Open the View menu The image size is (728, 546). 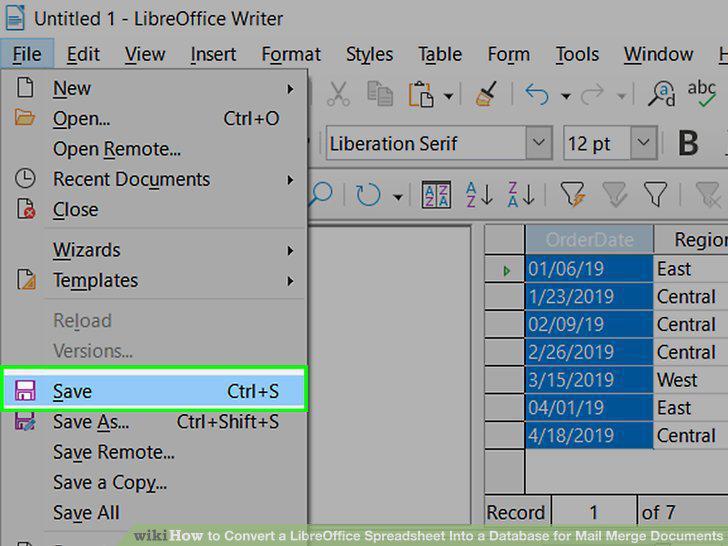coord(145,54)
